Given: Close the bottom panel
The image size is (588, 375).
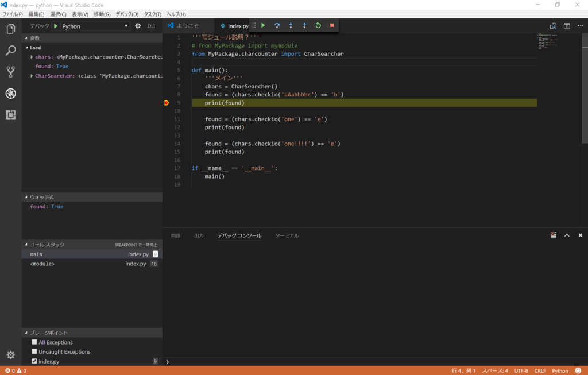Looking at the screenshot, I should click(580, 235).
